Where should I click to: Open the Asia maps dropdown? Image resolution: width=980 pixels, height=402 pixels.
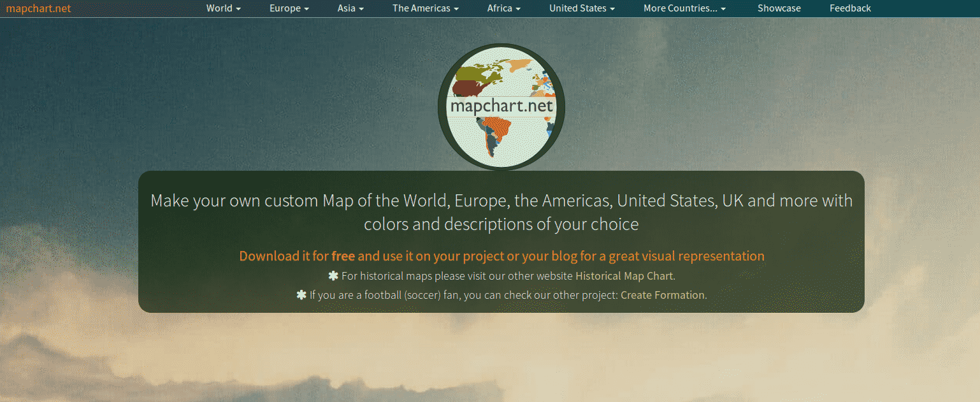pyautogui.click(x=350, y=8)
